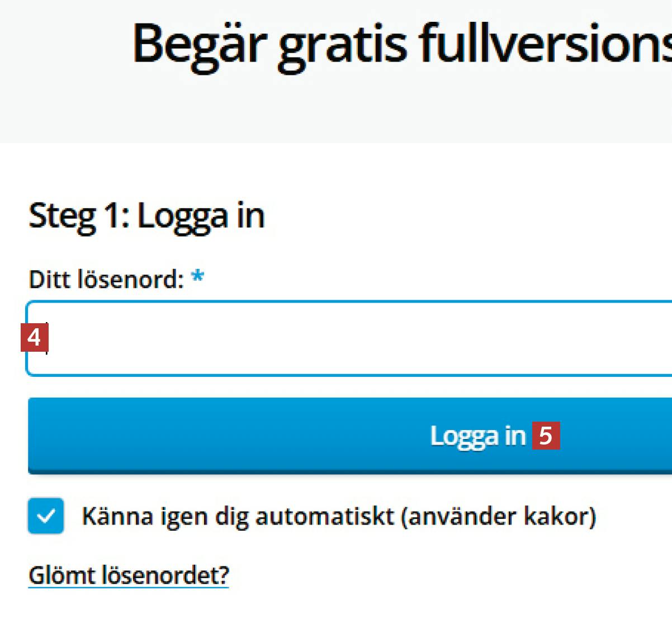Click the Begär gratis fullversions page title
The height and width of the screenshot is (633, 672).
pos(401,45)
